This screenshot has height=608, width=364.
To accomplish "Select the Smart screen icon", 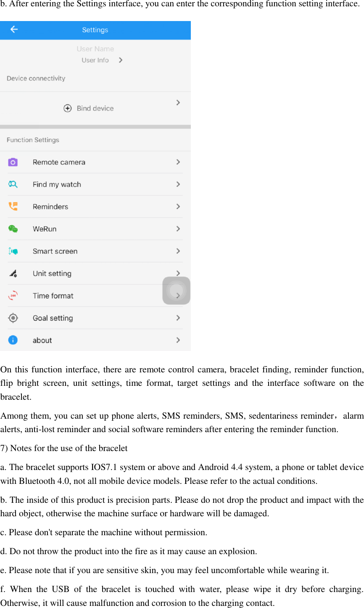I will point(13,251).
